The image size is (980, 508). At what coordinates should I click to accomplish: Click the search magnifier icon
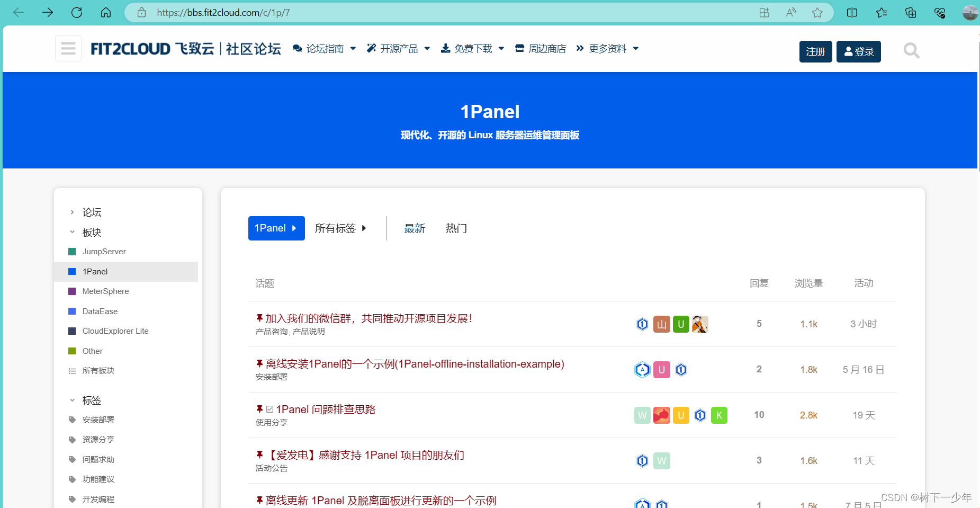point(911,51)
